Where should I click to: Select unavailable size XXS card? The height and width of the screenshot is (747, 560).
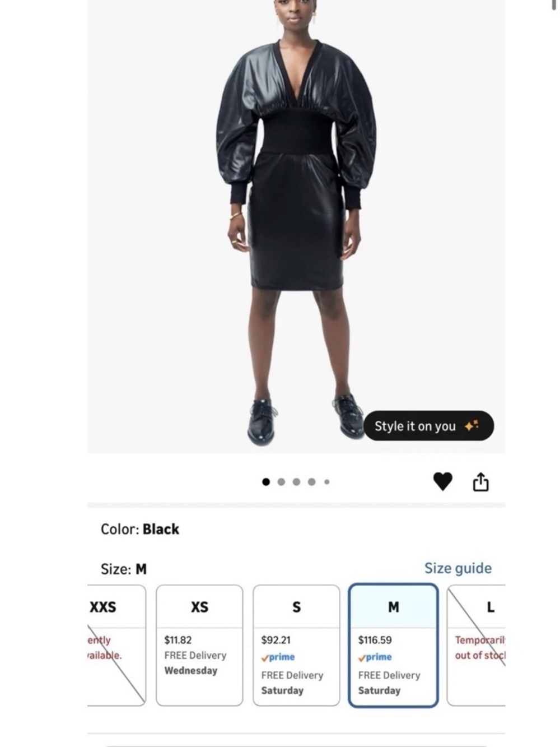[x=116, y=645]
